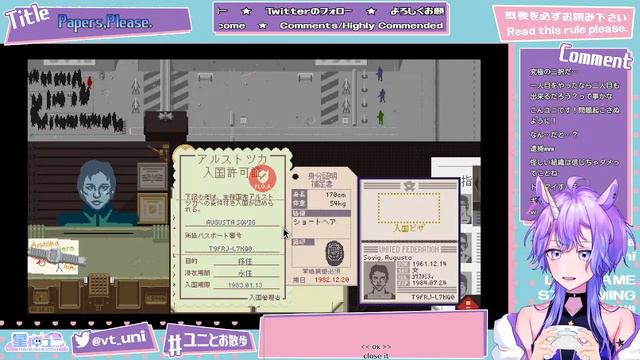Click the emblem at top of the passport
Image resolution: width=640 pixels, height=360 pixels.
click(x=409, y=186)
